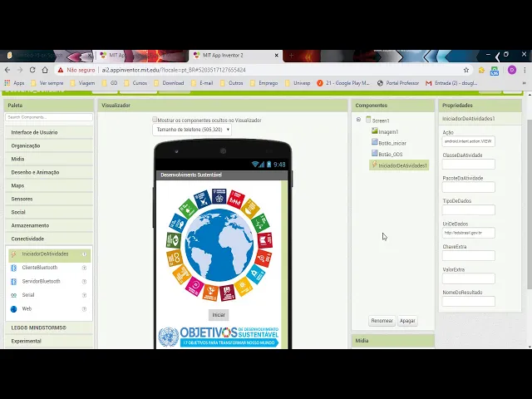Image resolution: width=532 pixels, height=399 pixels.
Task: Click the NomeDoResultado property field
Action: tap(468, 301)
